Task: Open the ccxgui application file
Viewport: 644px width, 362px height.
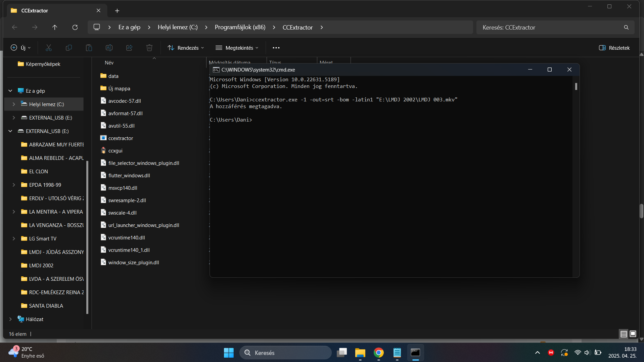Action: click(x=115, y=151)
